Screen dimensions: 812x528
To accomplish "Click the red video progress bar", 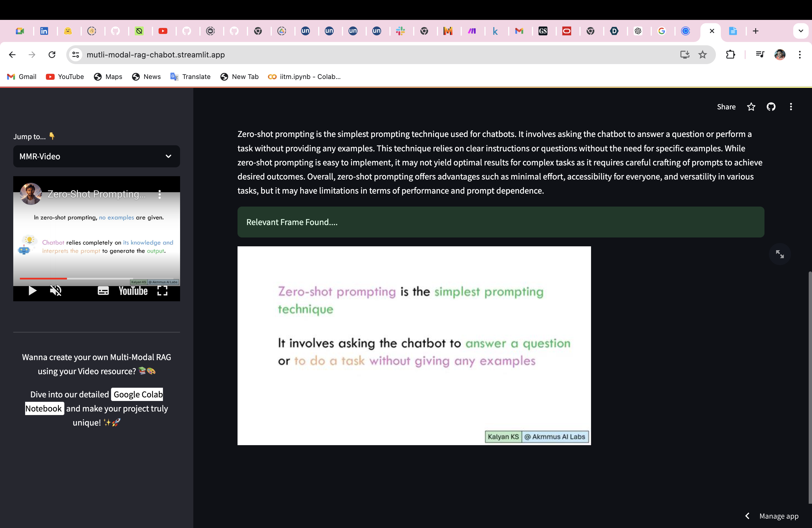I will pyautogui.click(x=43, y=279).
